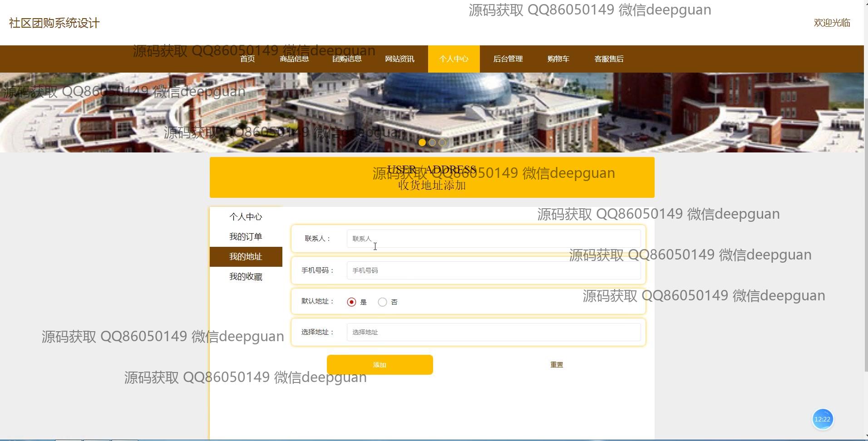The image size is (868, 441).
Task: Focus the 联系人 input field
Action: coord(493,239)
